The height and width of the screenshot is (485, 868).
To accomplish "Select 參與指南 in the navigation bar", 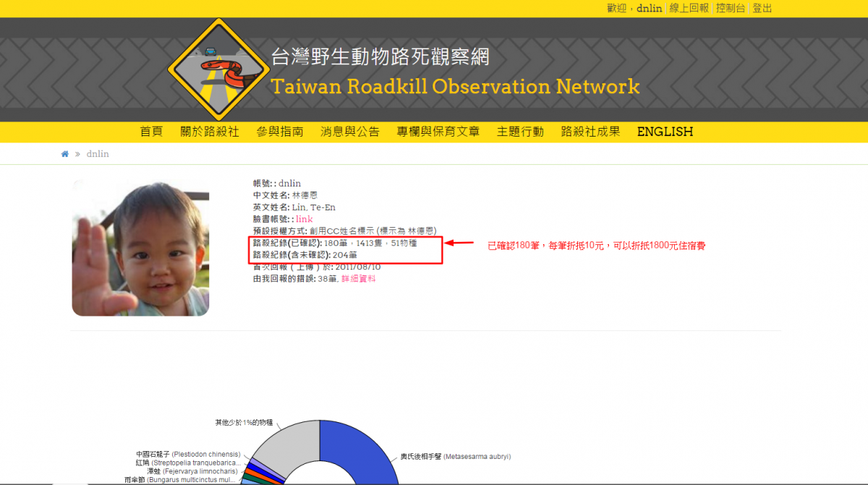I will pyautogui.click(x=279, y=132).
